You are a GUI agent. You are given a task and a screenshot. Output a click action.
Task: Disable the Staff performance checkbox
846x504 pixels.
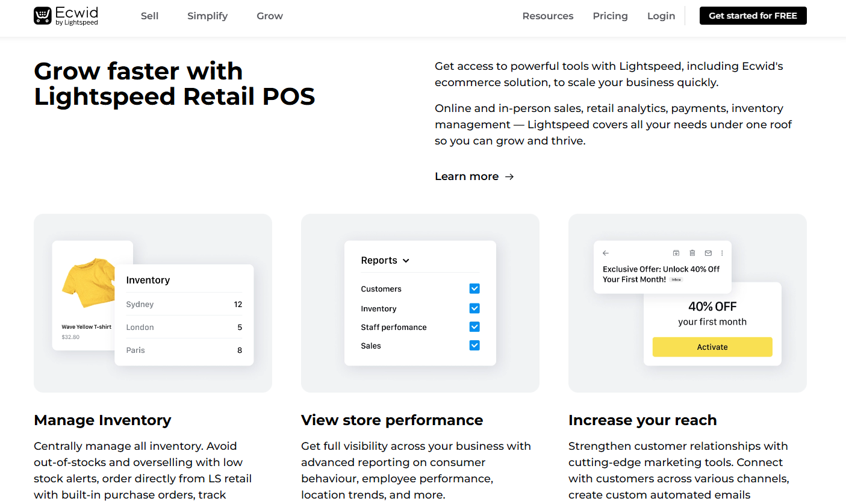pyautogui.click(x=474, y=326)
